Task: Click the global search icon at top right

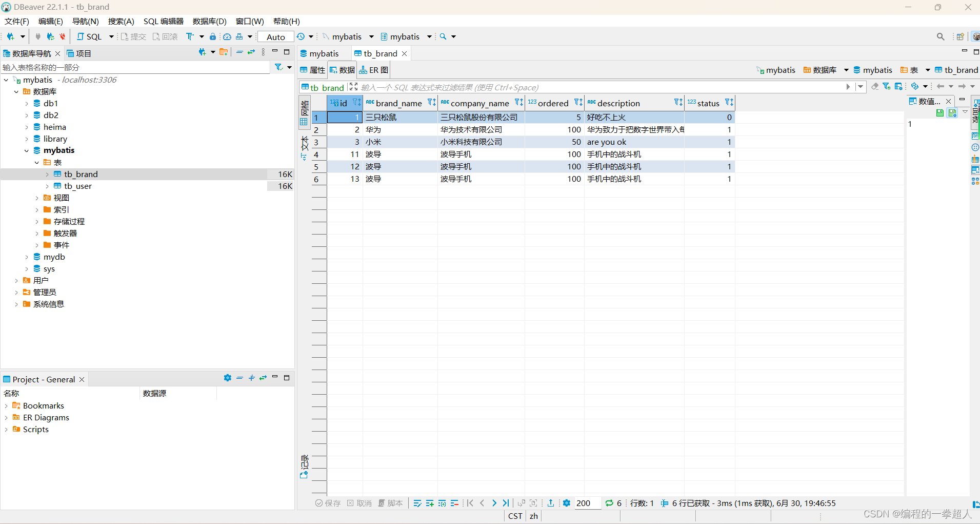Action: tap(941, 36)
